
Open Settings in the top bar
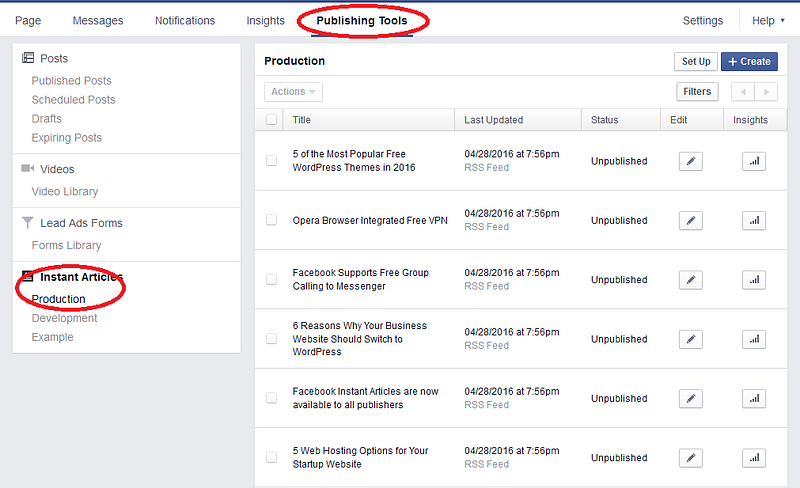coord(703,20)
